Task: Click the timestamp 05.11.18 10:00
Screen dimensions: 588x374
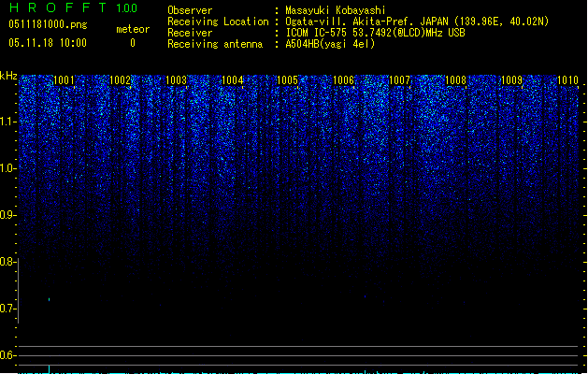Action: (x=48, y=43)
